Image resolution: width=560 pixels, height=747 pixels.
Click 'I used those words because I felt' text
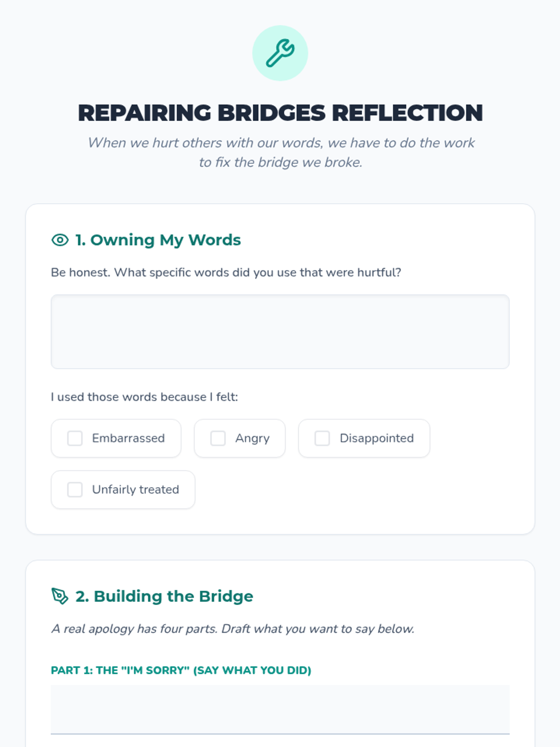click(144, 397)
